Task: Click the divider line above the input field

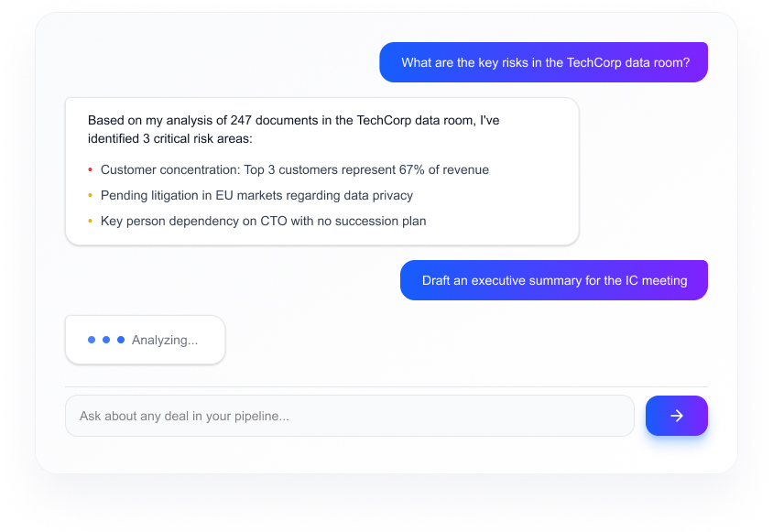Action: 386,386
